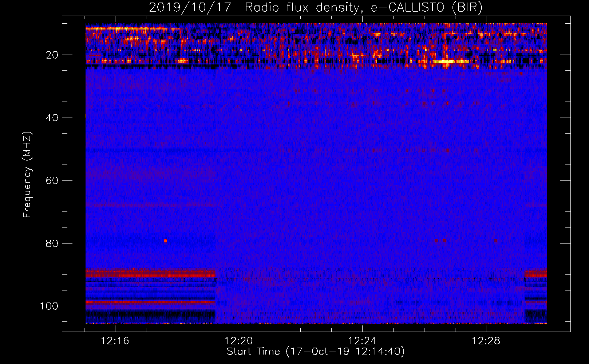Click the 'Start Time (17-Oct-19 12:14:40)' label
Viewport: 589px width, 364px height.
pyautogui.click(x=316, y=352)
